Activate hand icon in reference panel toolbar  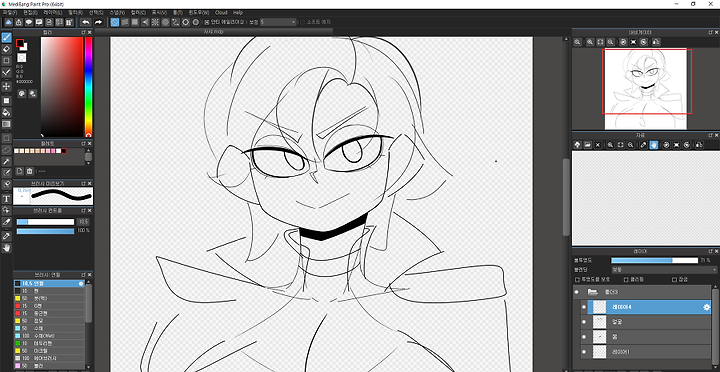(x=653, y=145)
